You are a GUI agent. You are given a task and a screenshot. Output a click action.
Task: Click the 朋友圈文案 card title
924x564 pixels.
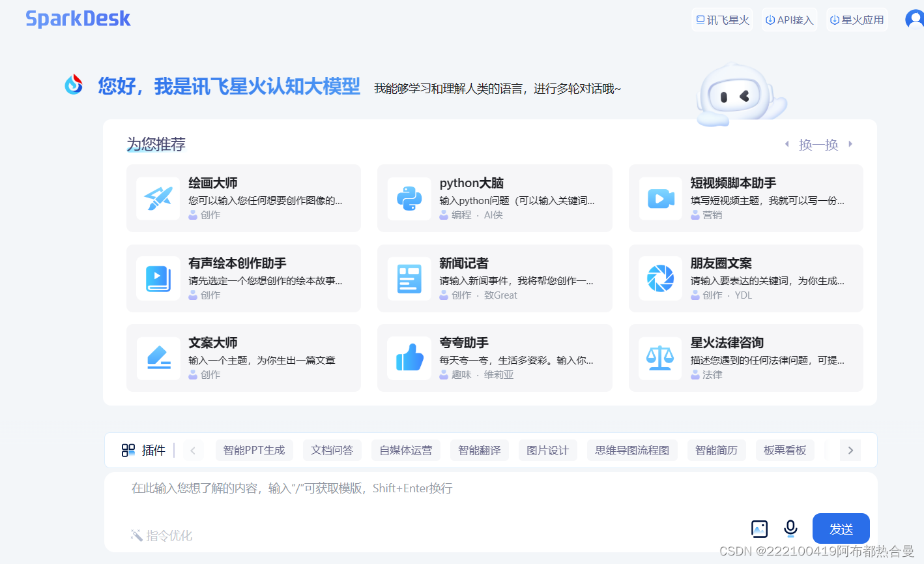coord(721,263)
